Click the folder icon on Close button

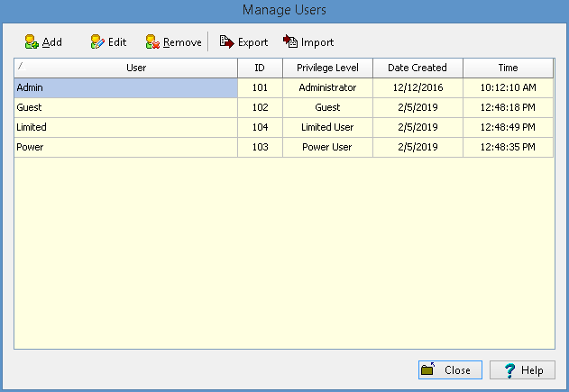click(428, 369)
